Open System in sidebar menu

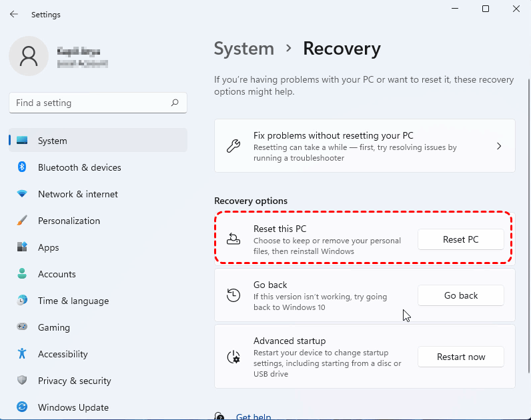98,140
